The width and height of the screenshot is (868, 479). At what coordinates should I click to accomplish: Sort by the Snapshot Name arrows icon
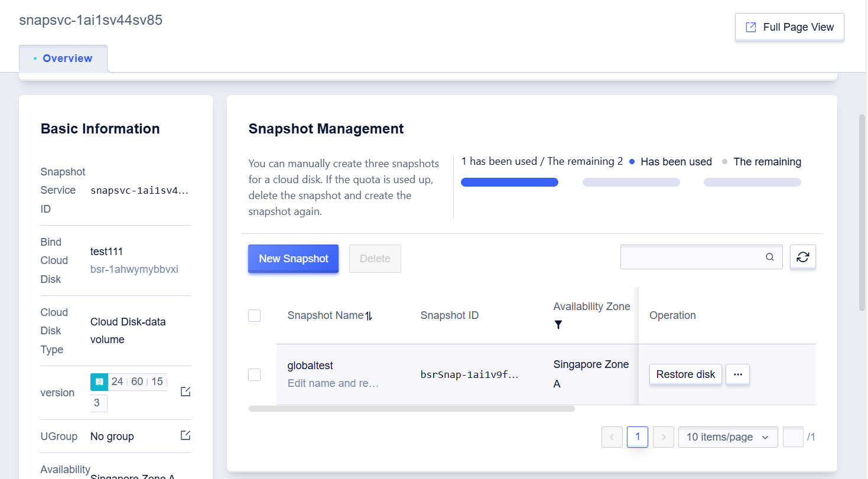369,316
